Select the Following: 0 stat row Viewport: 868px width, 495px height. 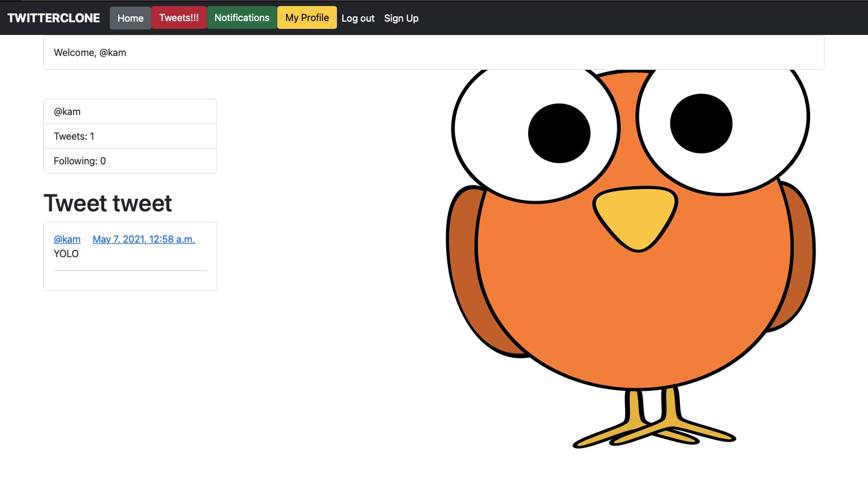[80, 161]
